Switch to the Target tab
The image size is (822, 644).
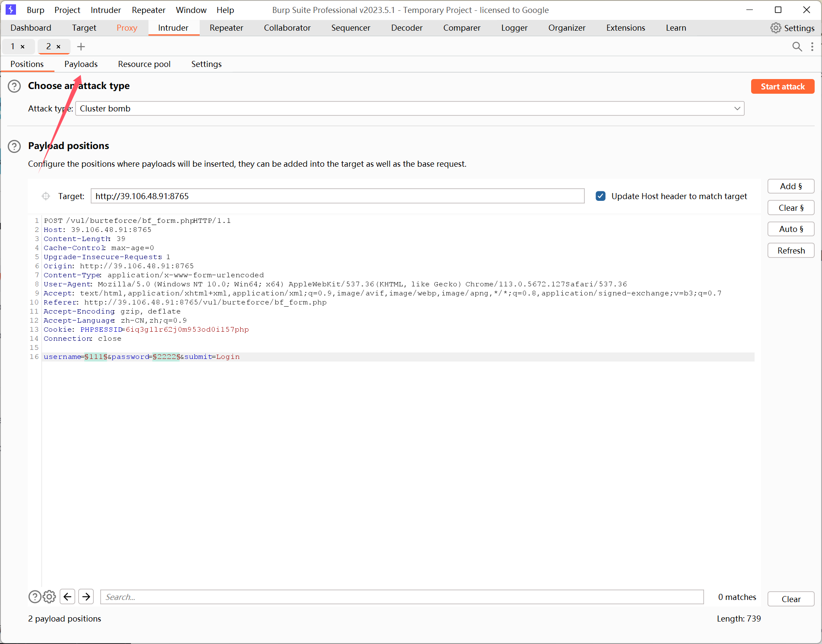pyautogui.click(x=84, y=28)
